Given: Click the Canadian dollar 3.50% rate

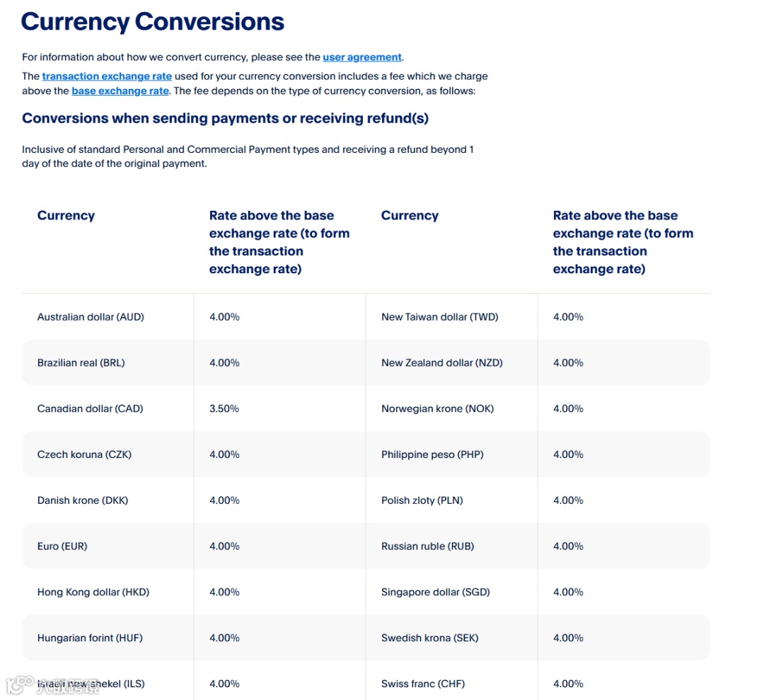Looking at the screenshot, I should (x=224, y=408).
